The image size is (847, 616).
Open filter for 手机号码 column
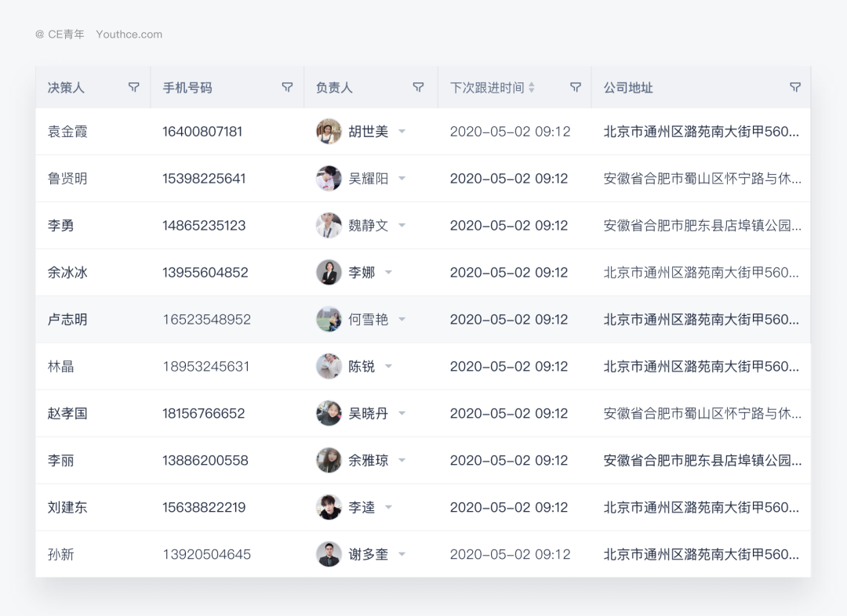287,88
